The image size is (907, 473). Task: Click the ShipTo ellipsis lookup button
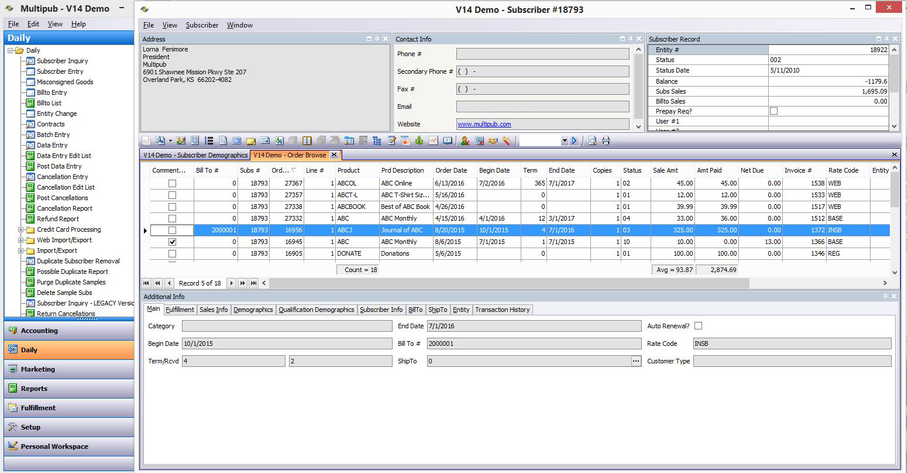click(636, 361)
